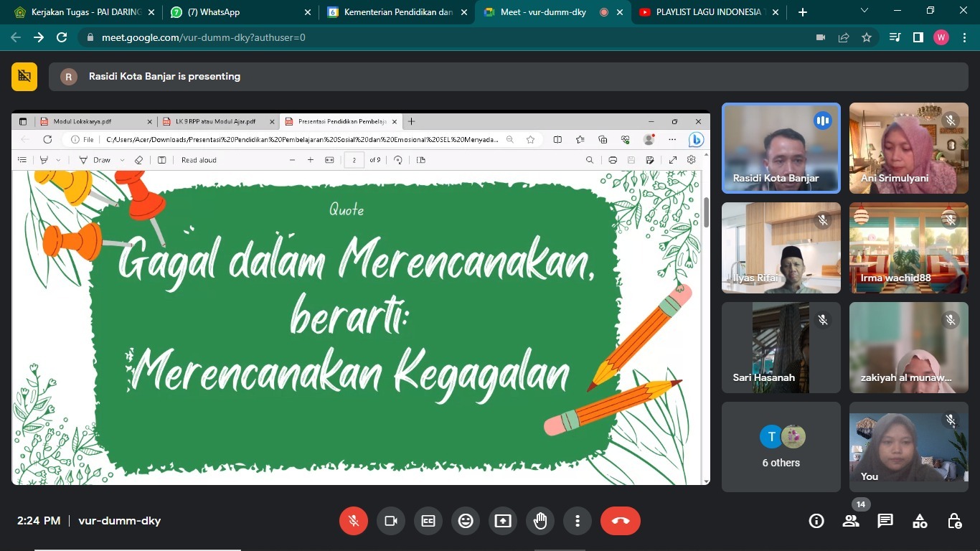The image size is (980, 551).
Task: Click the Present now screen-share button
Action: (x=503, y=521)
